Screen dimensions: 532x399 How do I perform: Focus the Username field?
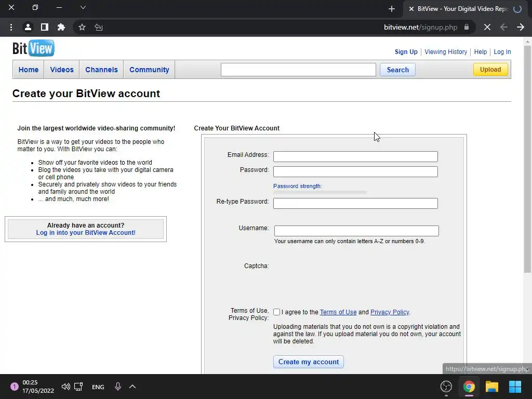tap(356, 231)
